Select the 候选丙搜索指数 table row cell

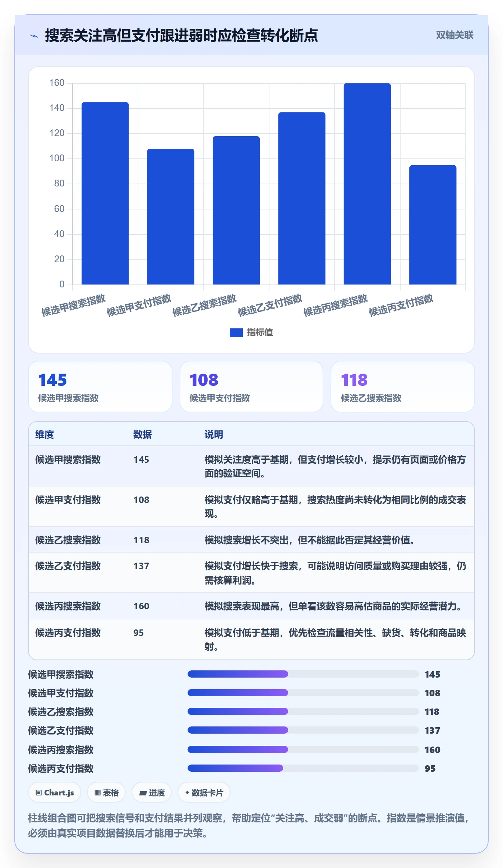pos(68,606)
